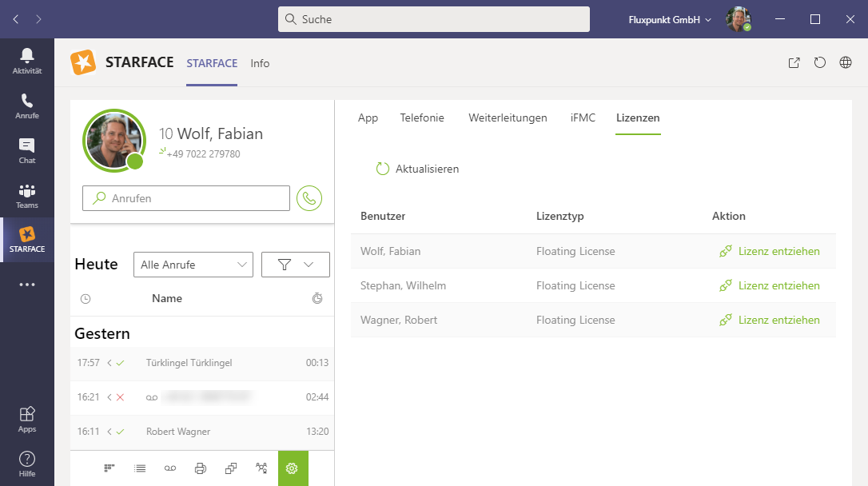The width and height of the screenshot is (868, 486).
Task: Open the voicemail view
Action: coord(170,468)
